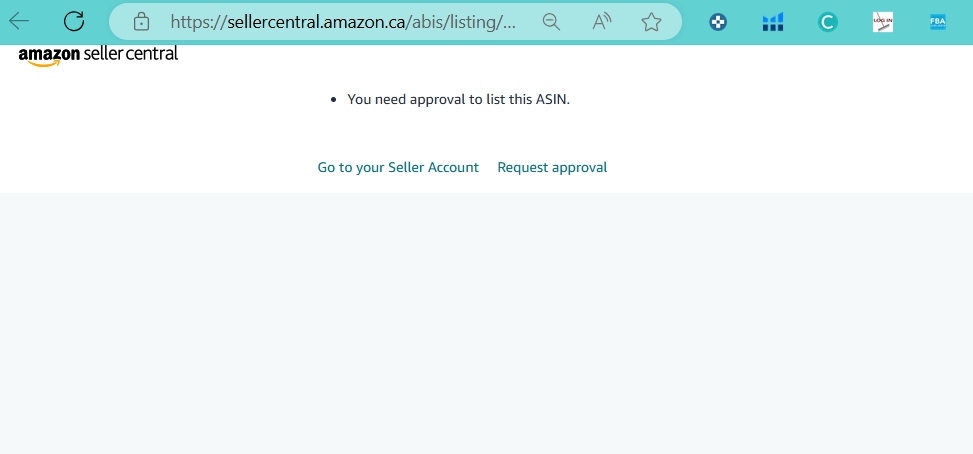Open the FBA calculator extension icon
Viewport: 973px width, 454px height.
point(938,22)
